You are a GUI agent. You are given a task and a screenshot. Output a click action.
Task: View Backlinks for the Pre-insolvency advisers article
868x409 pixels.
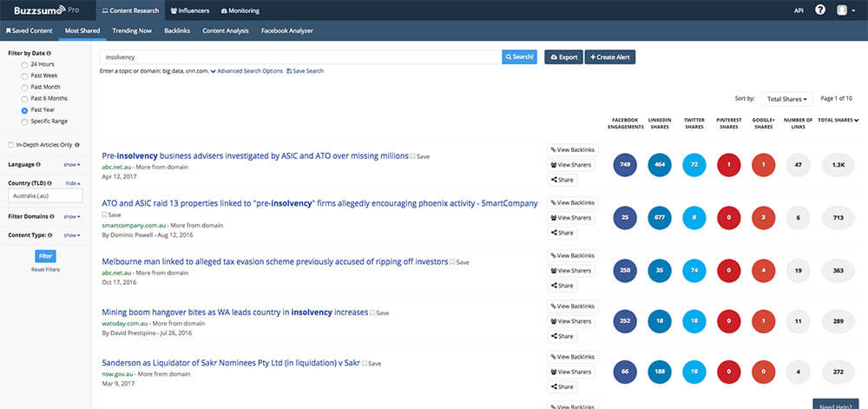pos(572,150)
